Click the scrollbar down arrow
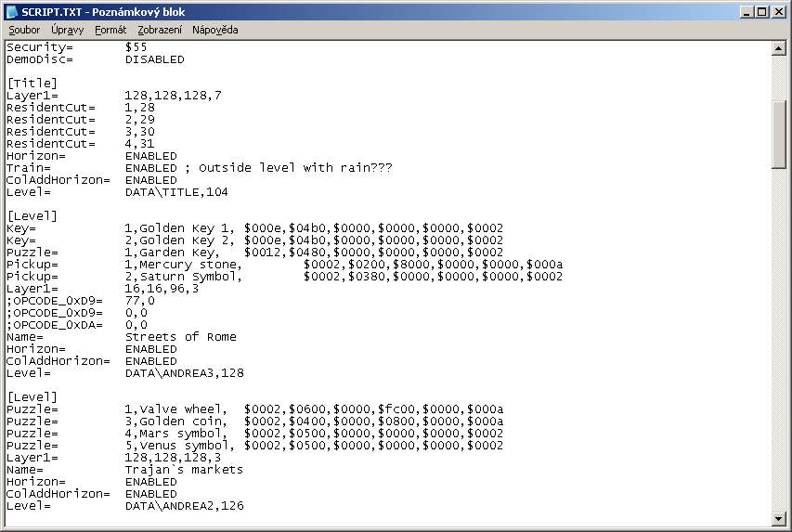The width and height of the screenshot is (792, 532). [x=778, y=518]
